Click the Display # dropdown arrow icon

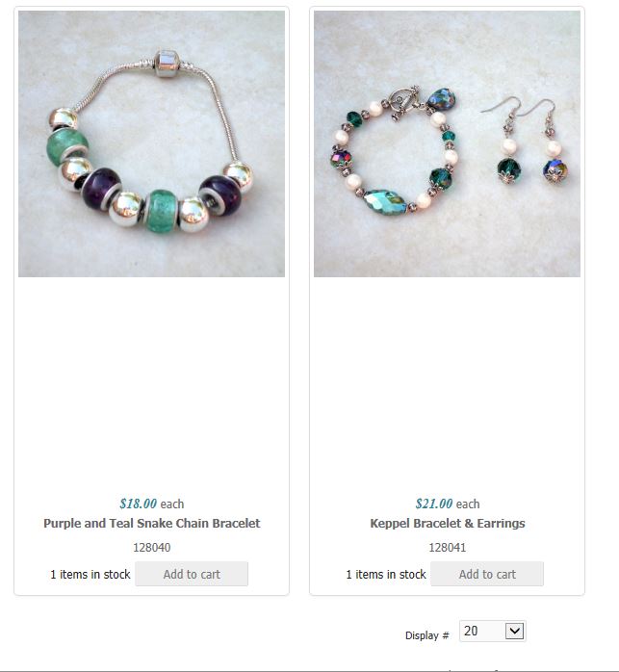[514, 631]
